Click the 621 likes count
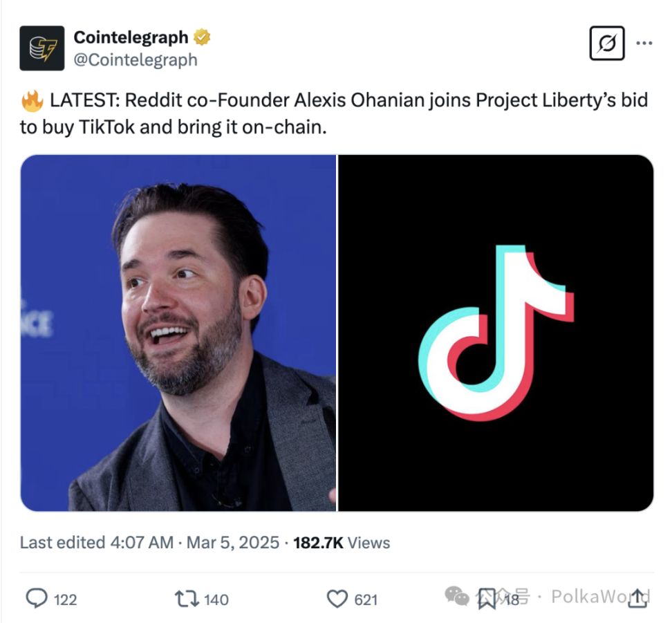Viewport: 672px width, 623px height. tap(366, 599)
